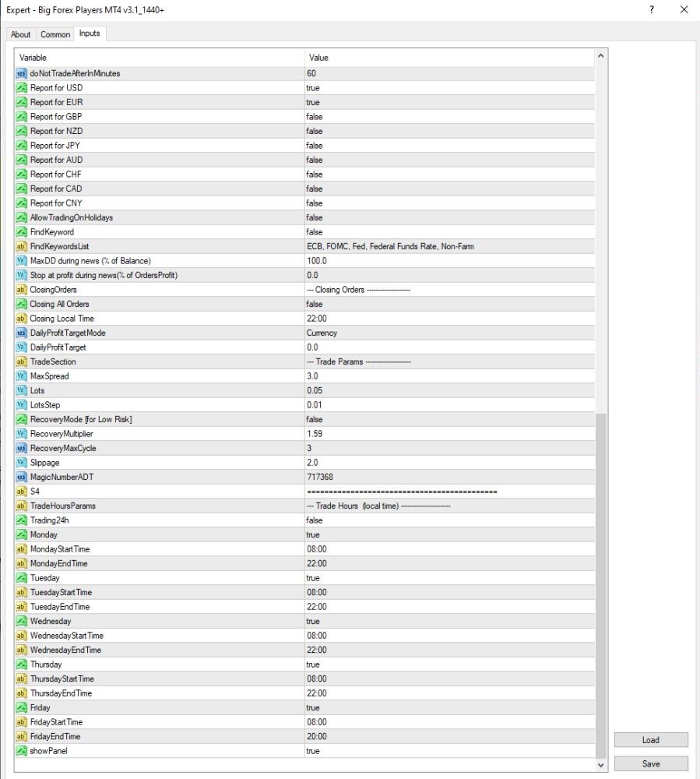The width and height of the screenshot is (700, 779).
Task: Switch to the About tab
Action: tap(20, 34)
